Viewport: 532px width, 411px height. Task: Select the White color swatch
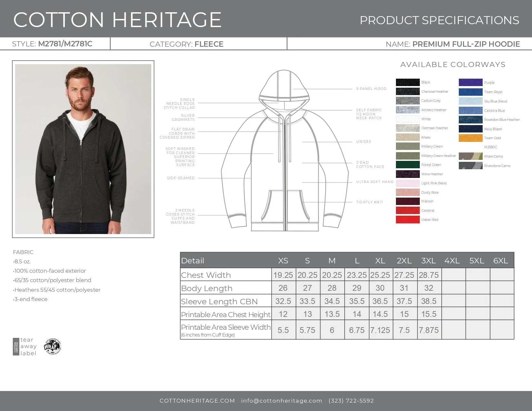tap(408, 119)
